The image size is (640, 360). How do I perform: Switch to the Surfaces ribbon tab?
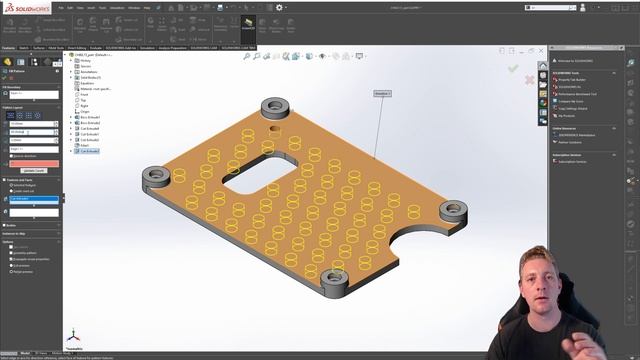(39, 48)
